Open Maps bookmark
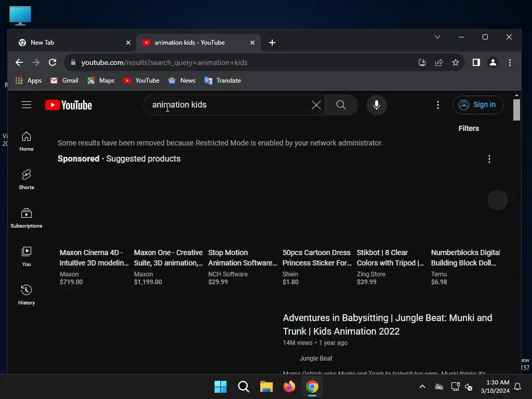 click(101, 81)
